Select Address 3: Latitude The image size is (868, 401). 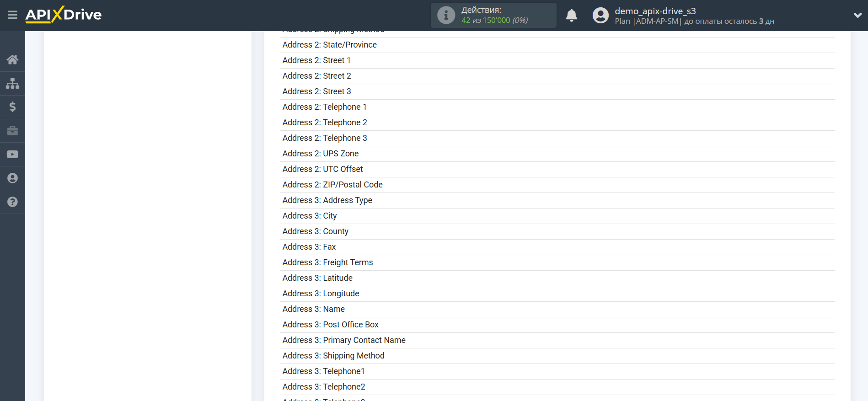(x=557, y=278)
